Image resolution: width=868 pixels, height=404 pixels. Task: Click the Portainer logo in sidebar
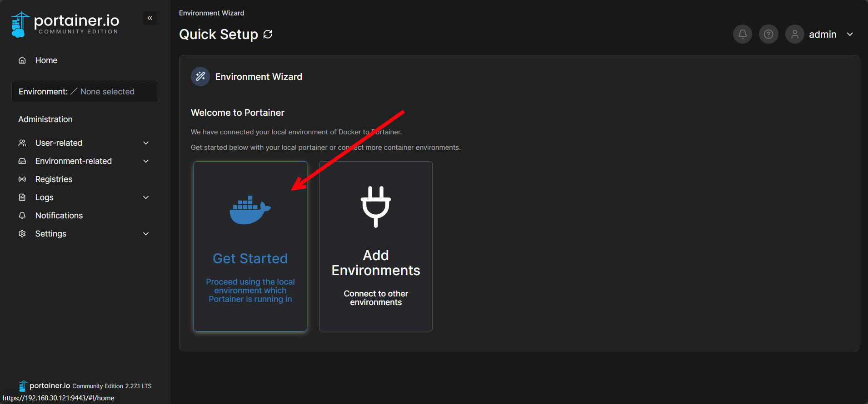pos(65,24)
